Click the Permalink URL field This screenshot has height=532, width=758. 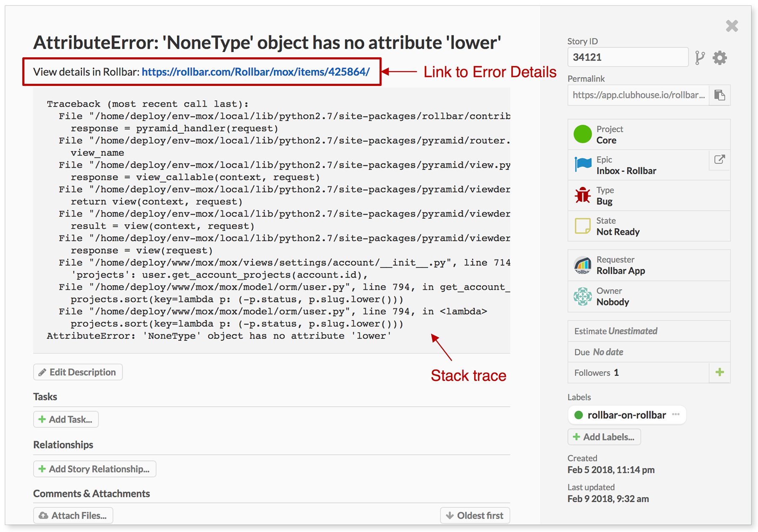pos(638,95)
